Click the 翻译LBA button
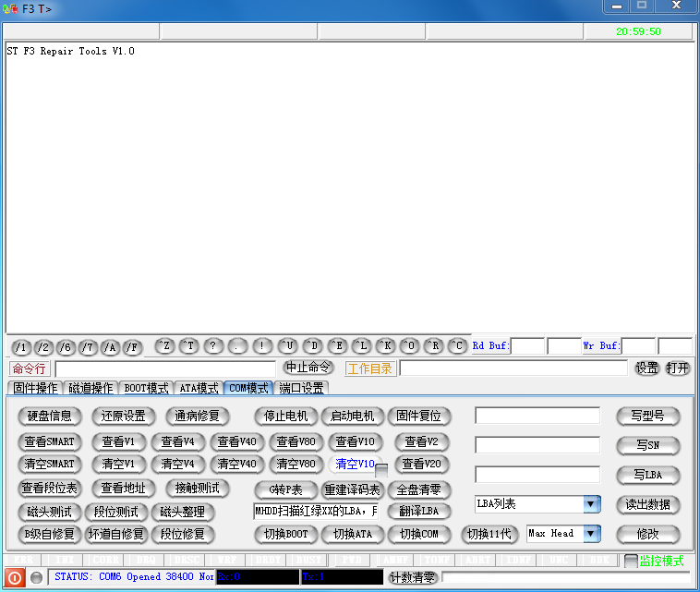700x592 pixels. 418,512
